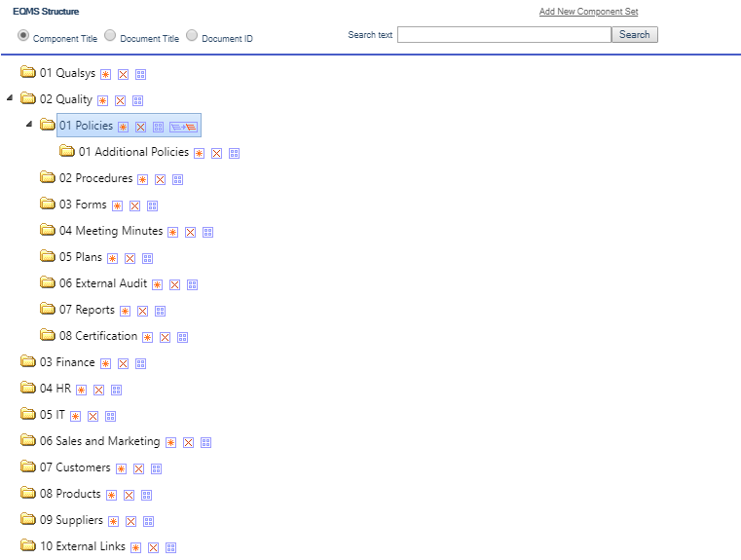
Task: Click the red X icon on 01 Policies row
Action: pyautogui.click(x=140, y=128)
